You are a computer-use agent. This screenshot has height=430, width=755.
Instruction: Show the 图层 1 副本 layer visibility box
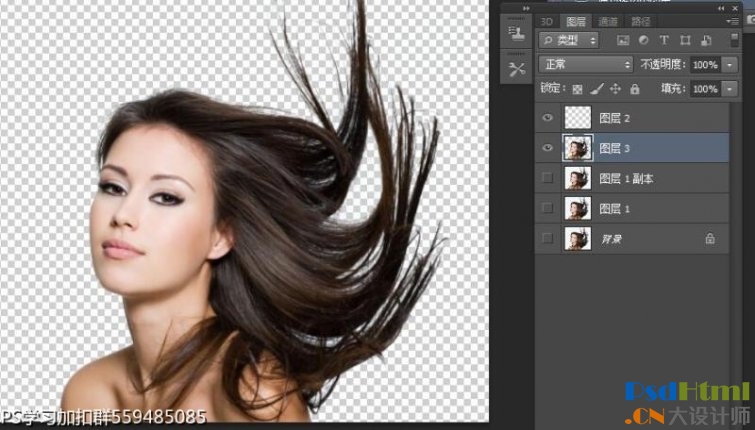(547, 178)
